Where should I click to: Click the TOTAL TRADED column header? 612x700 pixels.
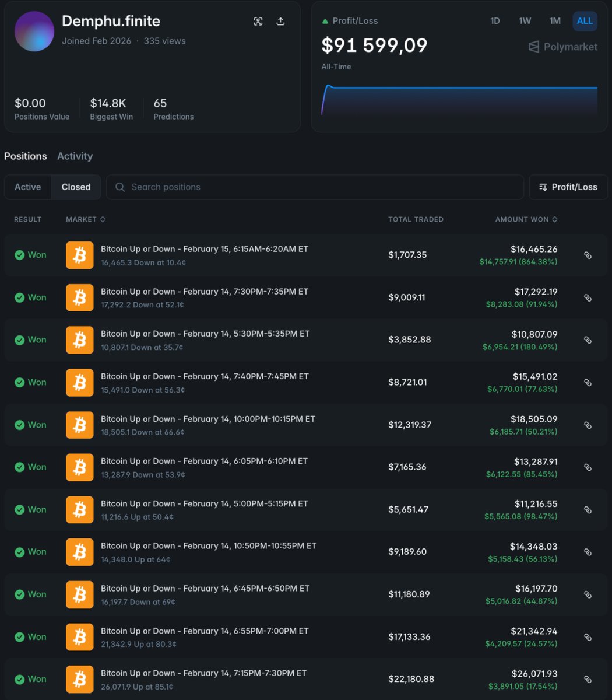(x=416, y=219)
